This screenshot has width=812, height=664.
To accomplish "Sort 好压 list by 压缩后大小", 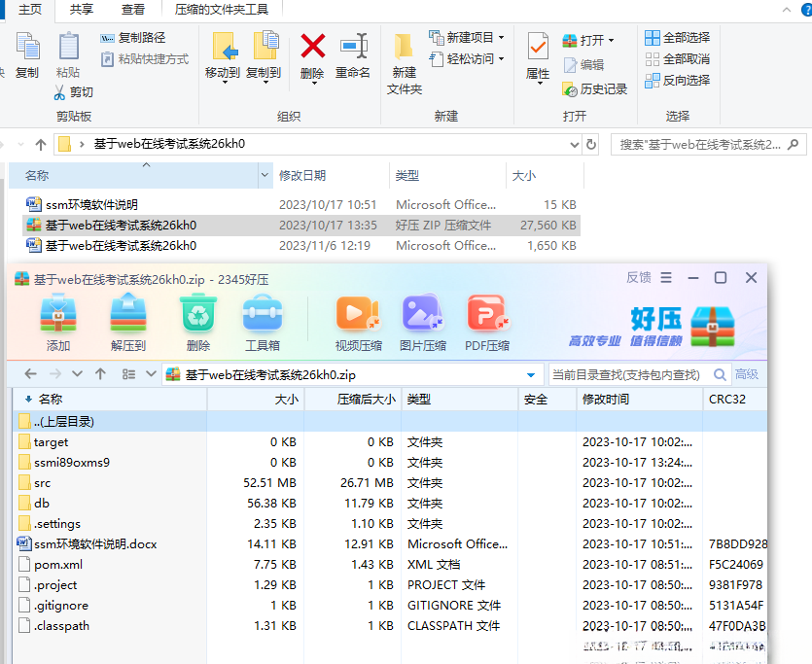I will tap(353, 399).
